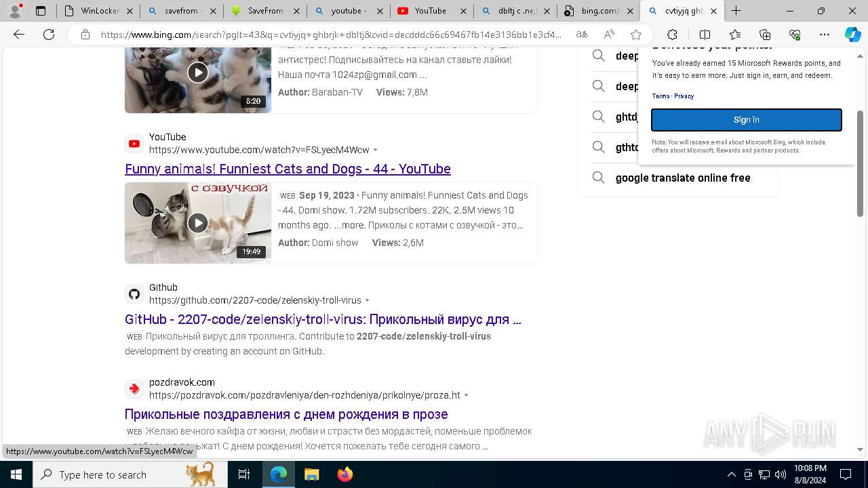Screen dimensions: 868x488
Task: Click the taskbar search box
Action: coord(130,474)
